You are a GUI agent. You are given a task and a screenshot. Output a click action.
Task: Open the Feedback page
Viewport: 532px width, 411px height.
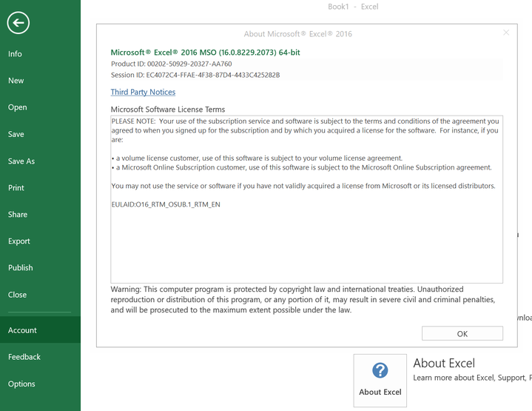pyautogui.click(x=24, y=357)
